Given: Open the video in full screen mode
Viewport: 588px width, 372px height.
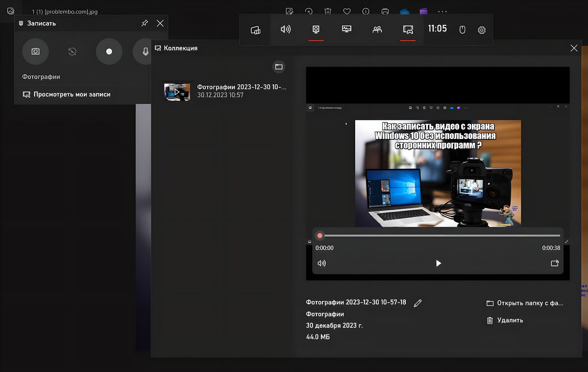Looking at the screenshot, I should coord(555,263).
